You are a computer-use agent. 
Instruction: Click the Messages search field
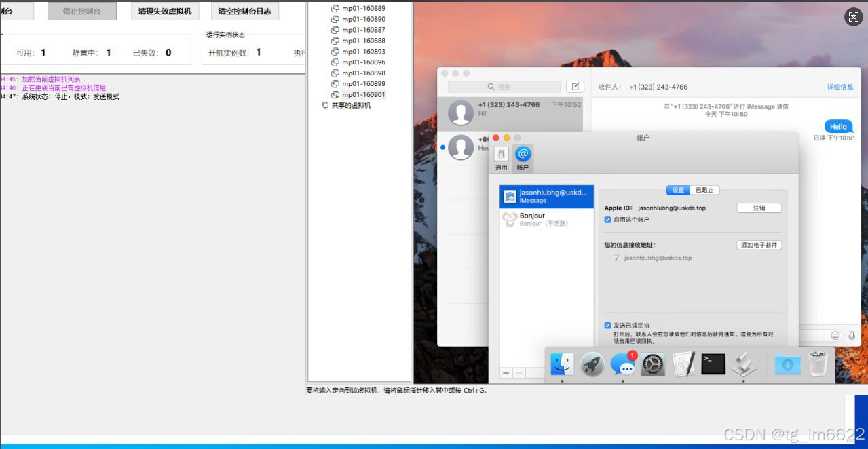click(x=504, y=87)
